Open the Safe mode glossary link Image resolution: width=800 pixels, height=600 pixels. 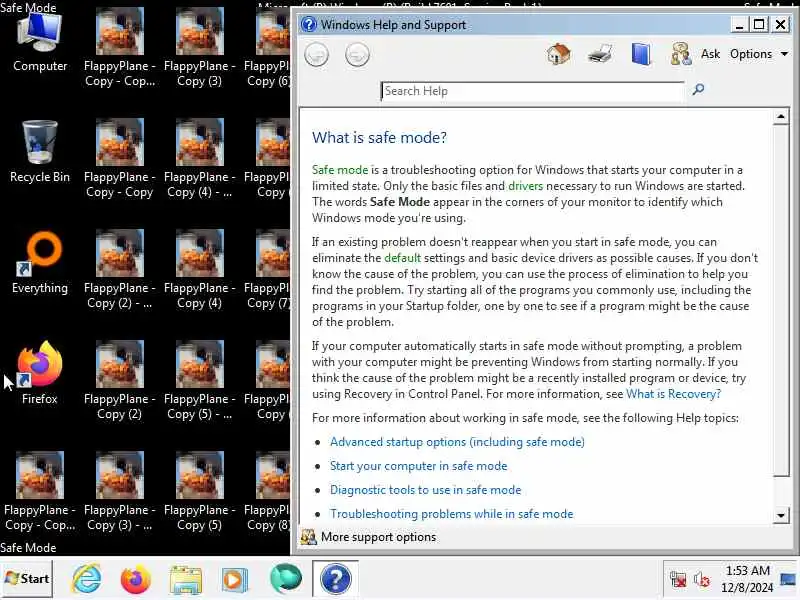(340, 170)
